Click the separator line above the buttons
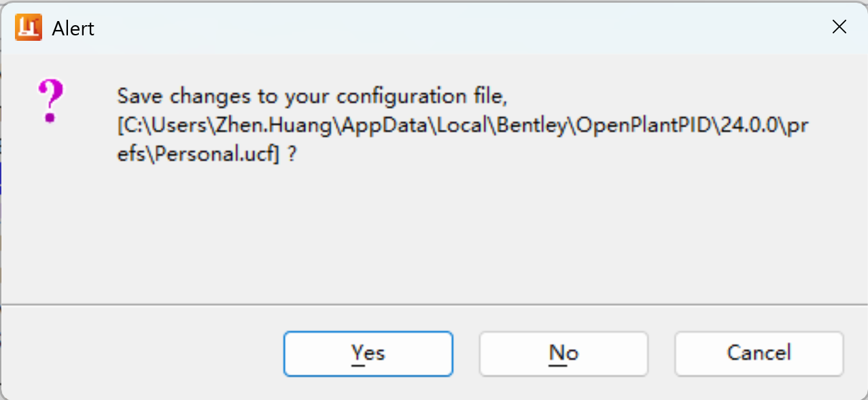868x400 pixels. (434, 304)
